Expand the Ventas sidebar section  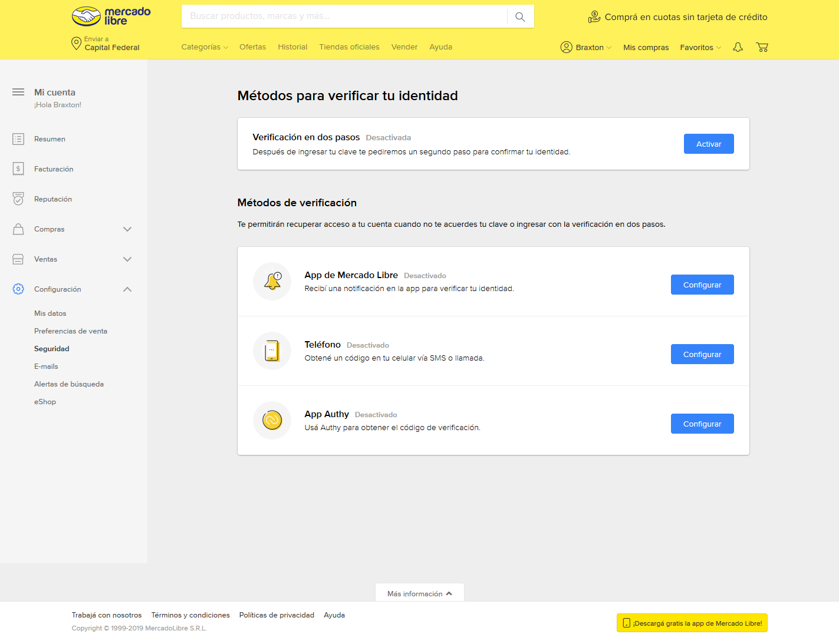(x=127, y=259)
